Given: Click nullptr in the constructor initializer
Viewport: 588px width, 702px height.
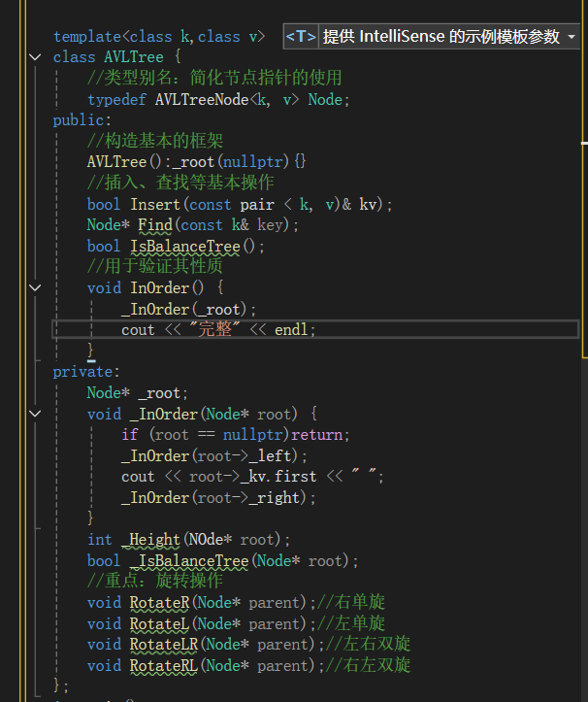Looking at the screenshot, I should click(x=253, y=161).
